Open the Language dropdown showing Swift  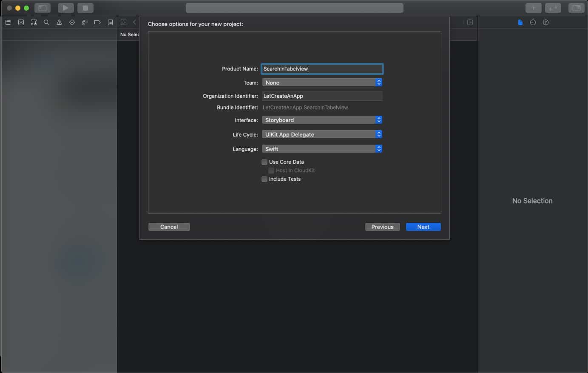[322, 149]
